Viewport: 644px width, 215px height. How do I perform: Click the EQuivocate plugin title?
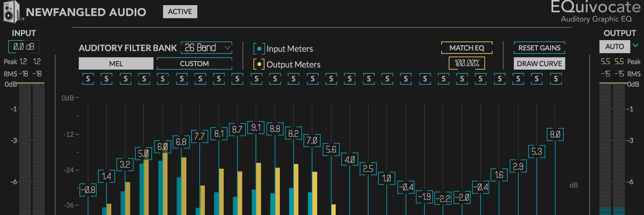(596, 7)
